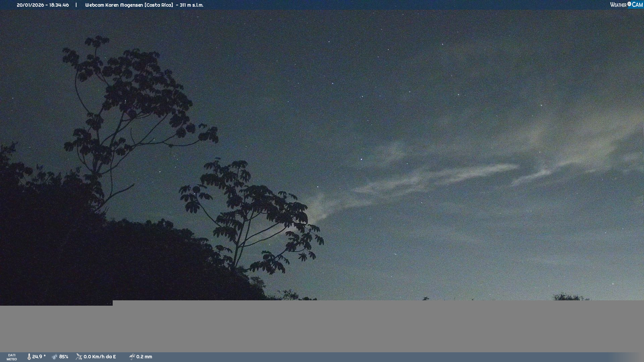Click the thermometer temperature icon
The height and width of the screenshot is (362, 644).
pos(29,357)
